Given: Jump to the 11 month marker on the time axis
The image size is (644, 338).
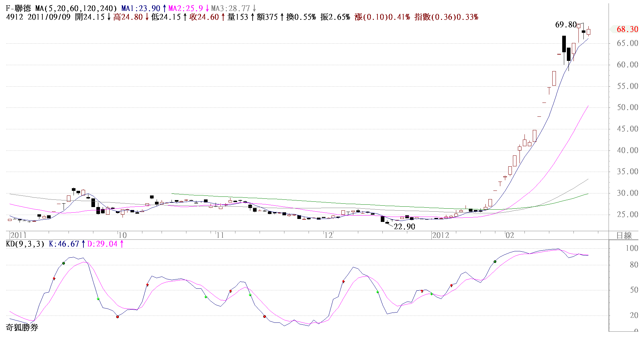Looking at the screenshot, I should pos(220,235).
